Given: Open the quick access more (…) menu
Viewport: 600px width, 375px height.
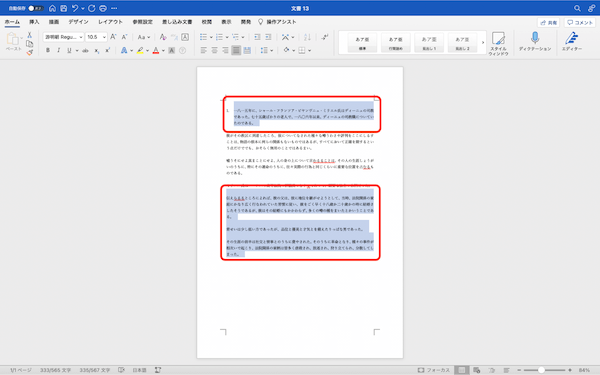Looking at the screenshot, I should click(114, 8).
